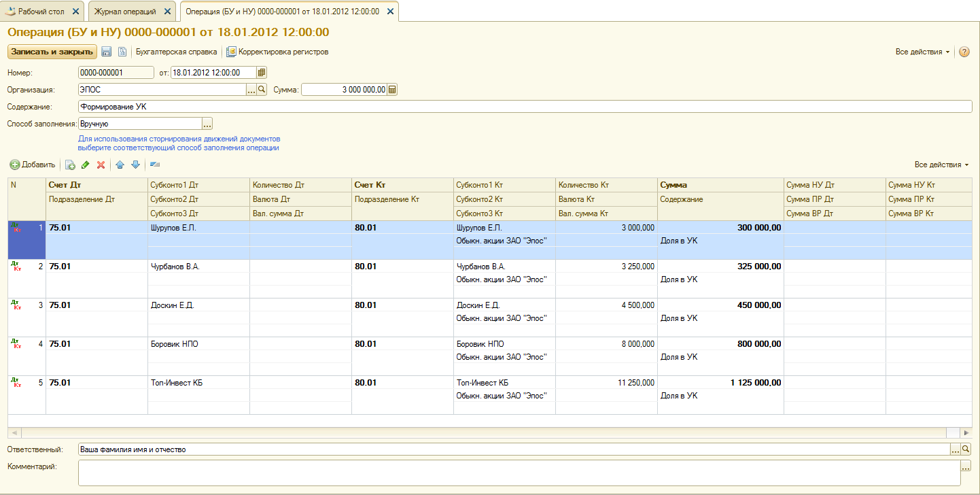Image resolution: width=980 pixels, height=495 pixels.
Task: Close the Операция (БУ и НУ) tab
Action: coord(389,12)
